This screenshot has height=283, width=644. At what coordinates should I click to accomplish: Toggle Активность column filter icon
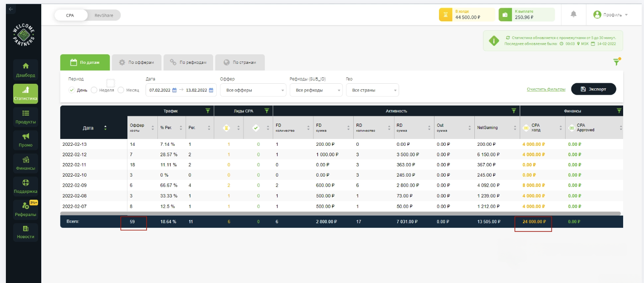[513, 110]
